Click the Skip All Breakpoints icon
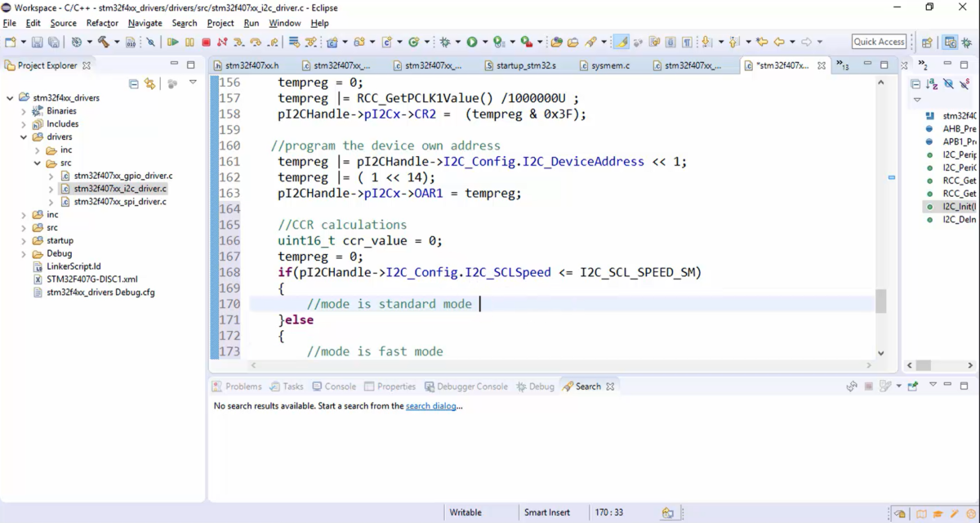This screenshot has height=523, width=980. 150,42
